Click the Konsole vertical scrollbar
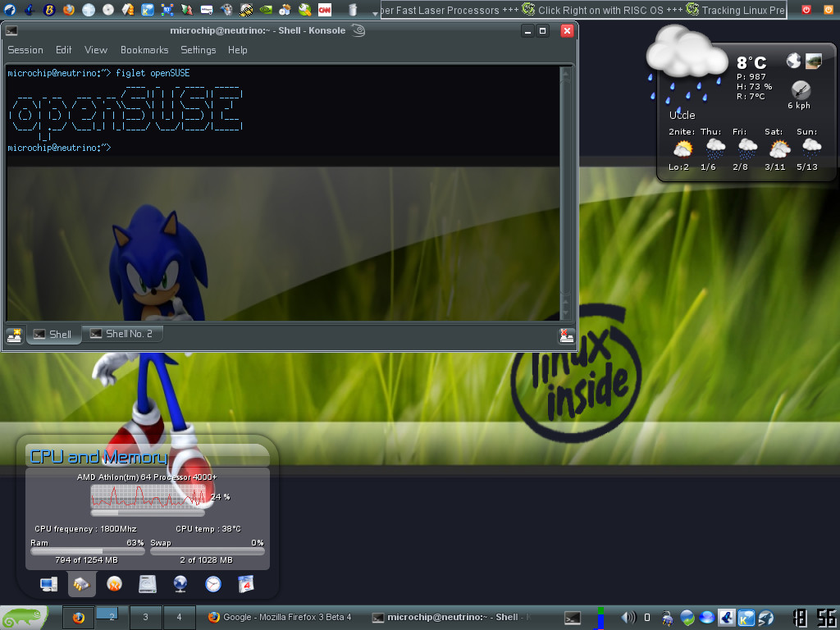This screenshot has height=630, width=840. tap(564, 193)
